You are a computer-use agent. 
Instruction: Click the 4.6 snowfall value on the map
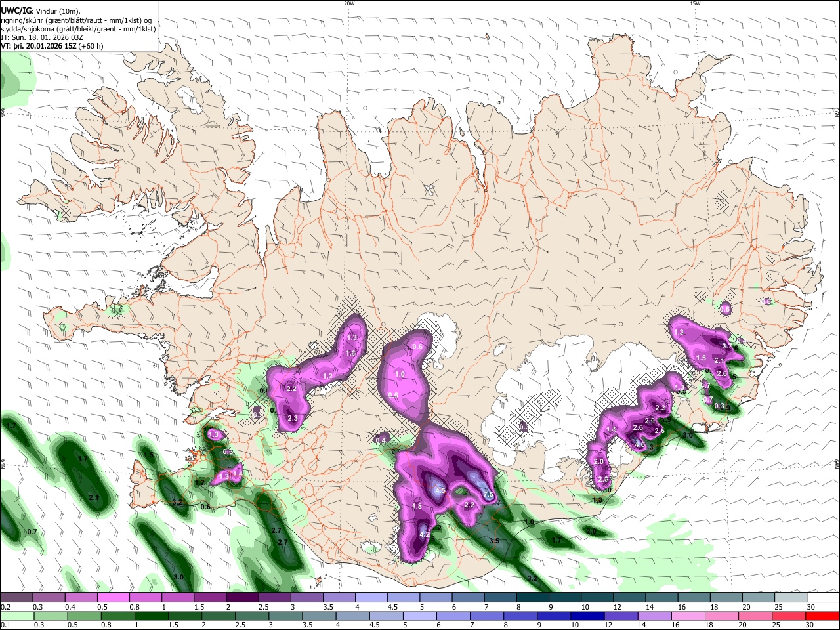click(x=640, y=444)
